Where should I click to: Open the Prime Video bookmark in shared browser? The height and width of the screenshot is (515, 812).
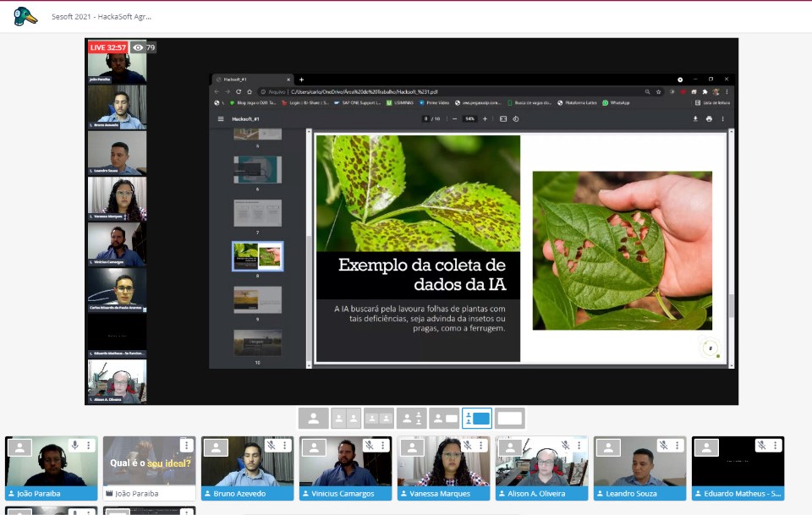(x=434, y=103)
